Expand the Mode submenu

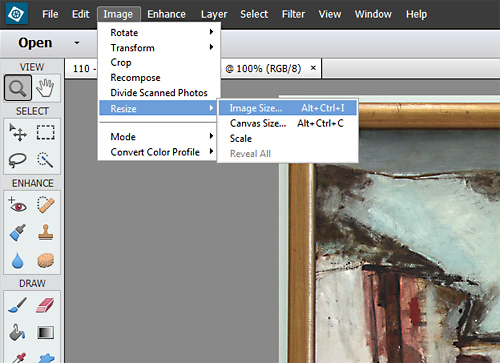pyautogui.click(x=157, y=137)
